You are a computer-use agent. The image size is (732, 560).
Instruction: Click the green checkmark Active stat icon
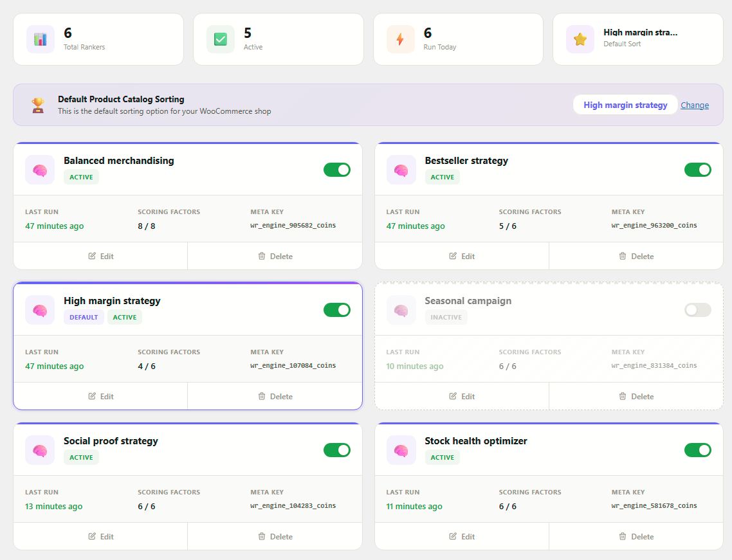(x=220, y=39)
